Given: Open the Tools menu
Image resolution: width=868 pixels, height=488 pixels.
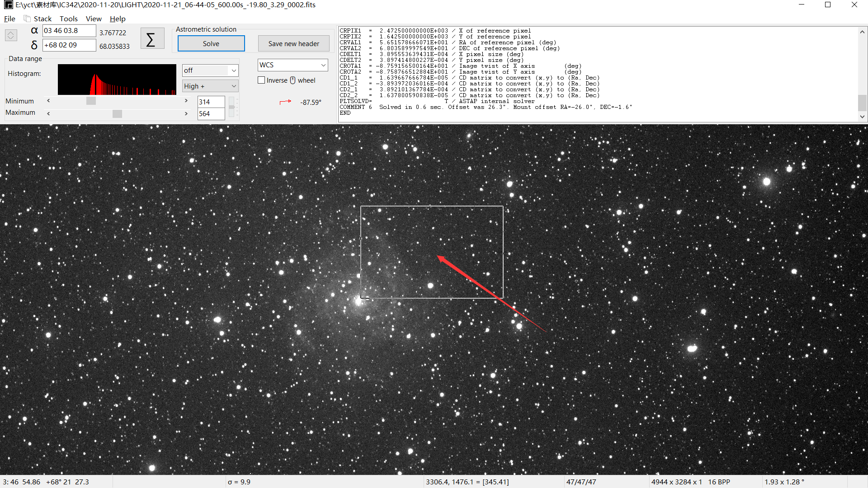Looking at the screenshot, I should [x=69, y=19].
